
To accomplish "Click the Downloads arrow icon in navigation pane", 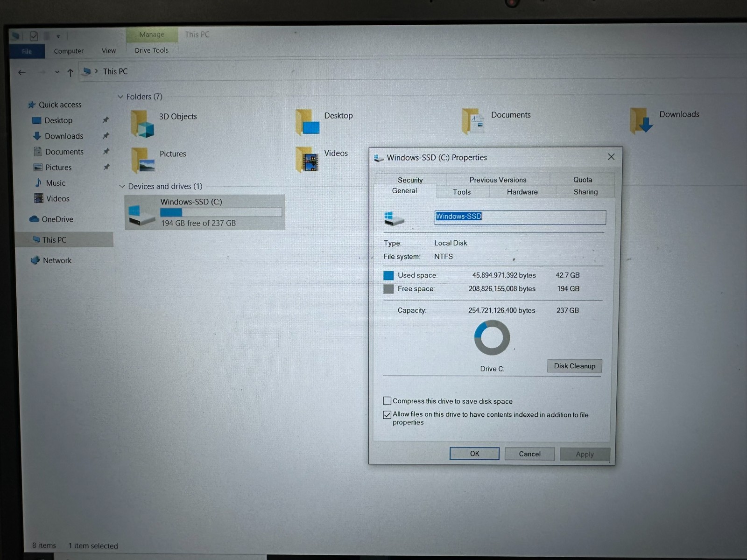I will [x=37, y=136].
